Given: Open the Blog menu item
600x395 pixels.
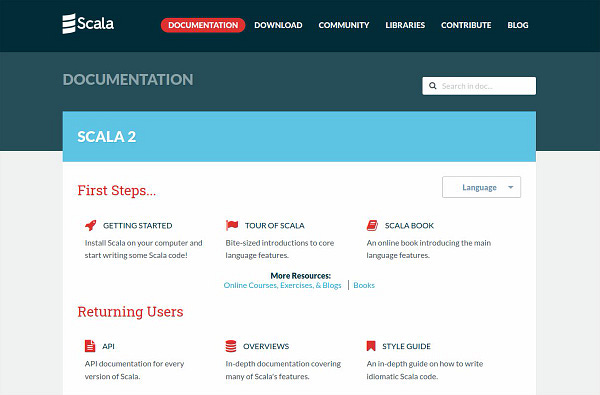Looking at the screenshot, I should (518, 25).
